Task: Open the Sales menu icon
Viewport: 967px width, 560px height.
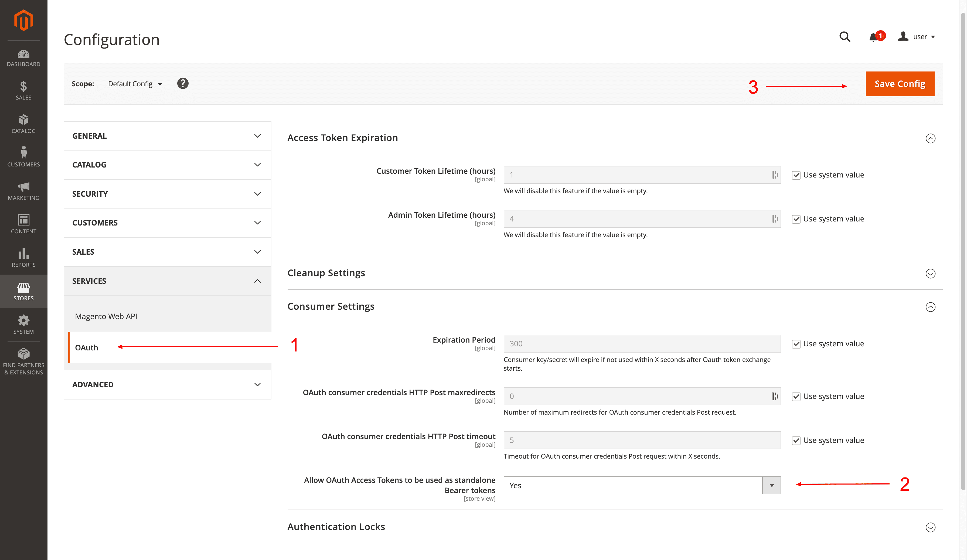Action: pyautogui.click(x=23, y=89)
